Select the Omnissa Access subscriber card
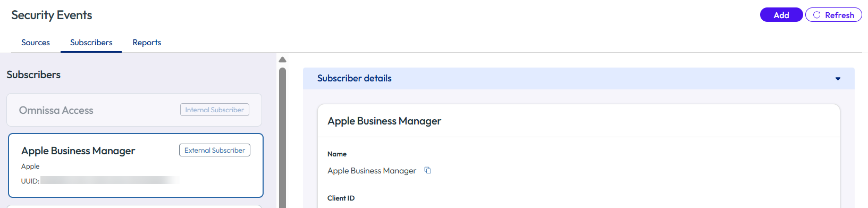Screen dimensions: 868x208 pos(134,110)
